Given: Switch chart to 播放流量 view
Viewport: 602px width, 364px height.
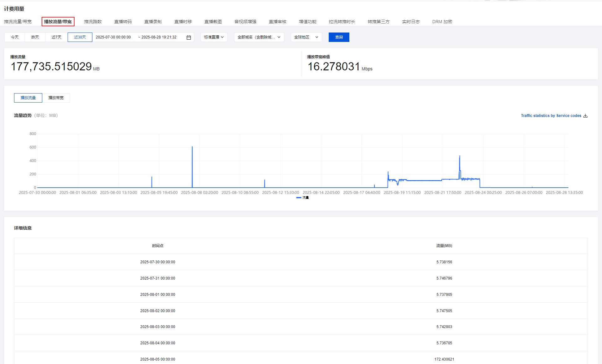Looking at the screenshot, I should (28, 98).
